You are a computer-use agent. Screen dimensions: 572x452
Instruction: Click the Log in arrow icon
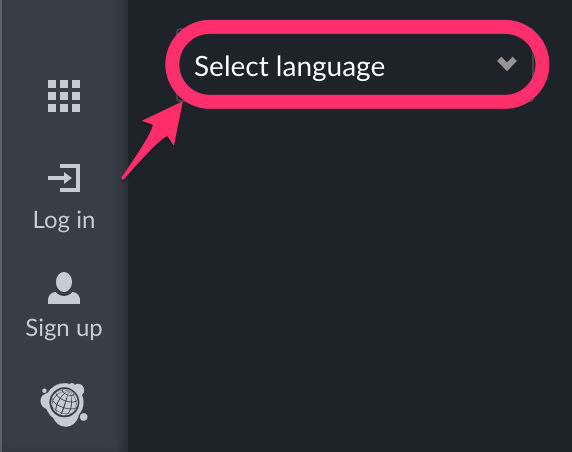[x=64, y=178]
